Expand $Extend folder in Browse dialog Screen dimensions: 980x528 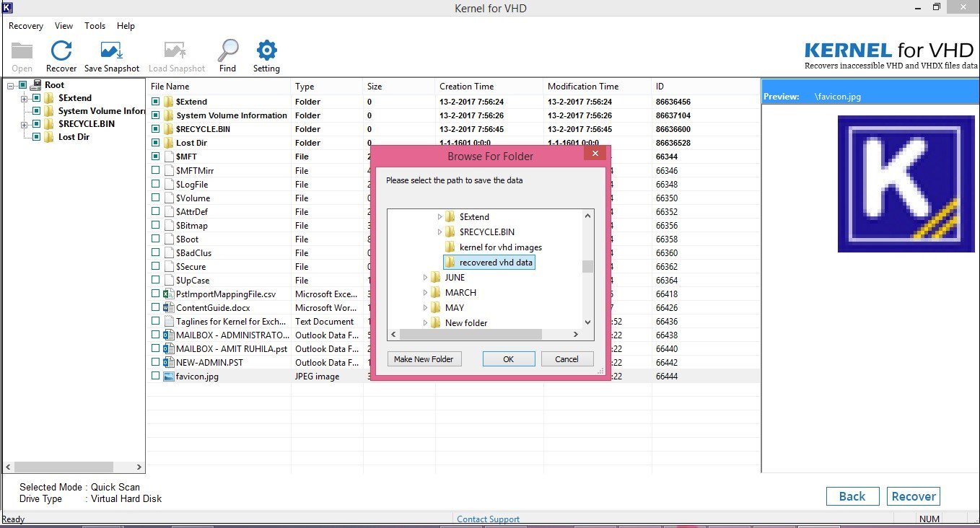439,216
